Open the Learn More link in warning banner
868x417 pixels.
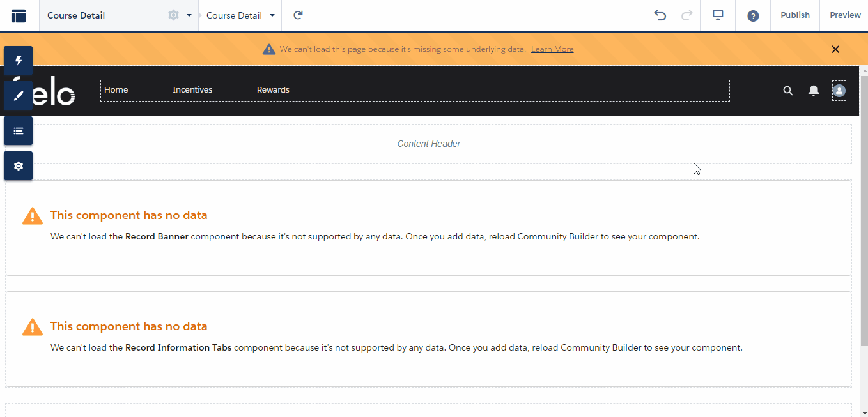[x=552, y=49]
